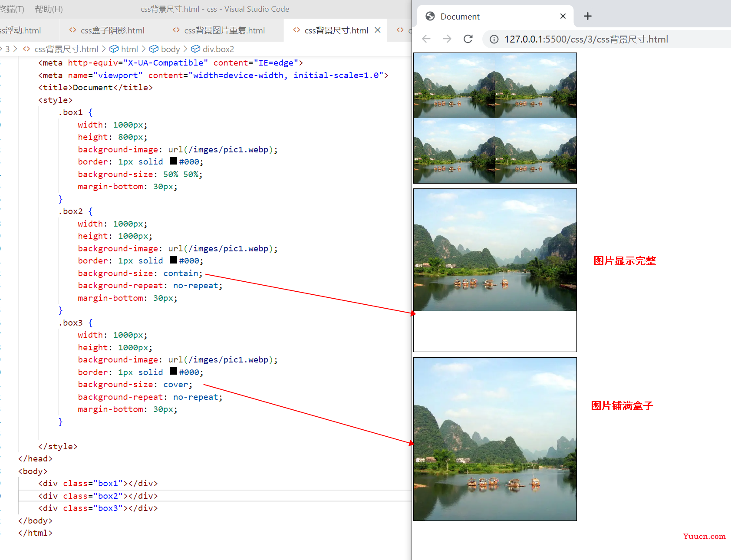Image resolution: width=731 pixels, height=560 pixels.
Task: Open css背景尺寸.html breadcrumb item
Action: (x=66, y=49)
